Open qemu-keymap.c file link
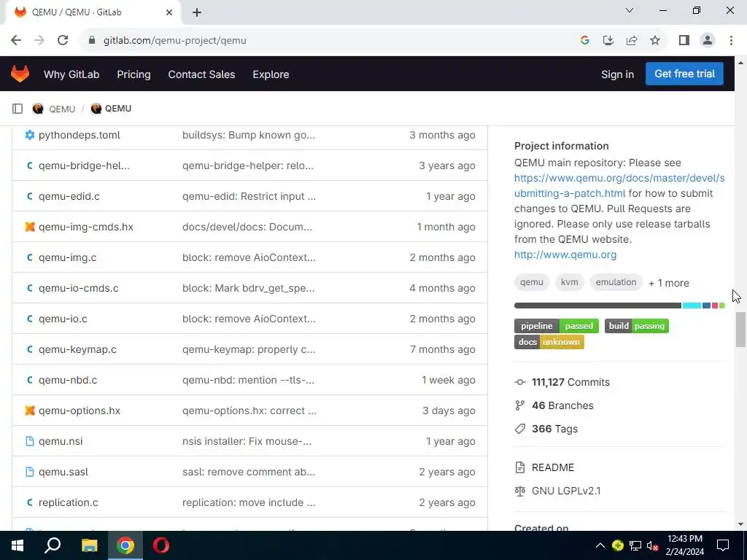747x560 pixels. [x=77, y=349]
